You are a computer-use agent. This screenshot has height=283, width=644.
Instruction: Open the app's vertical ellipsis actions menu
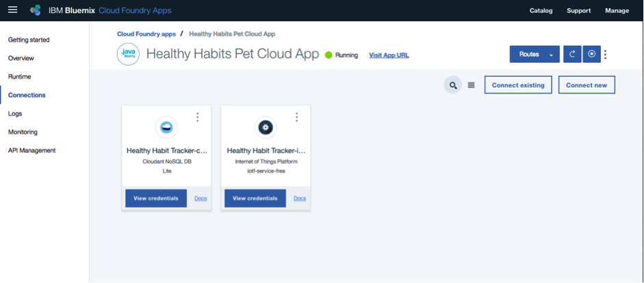click(606, 55)
